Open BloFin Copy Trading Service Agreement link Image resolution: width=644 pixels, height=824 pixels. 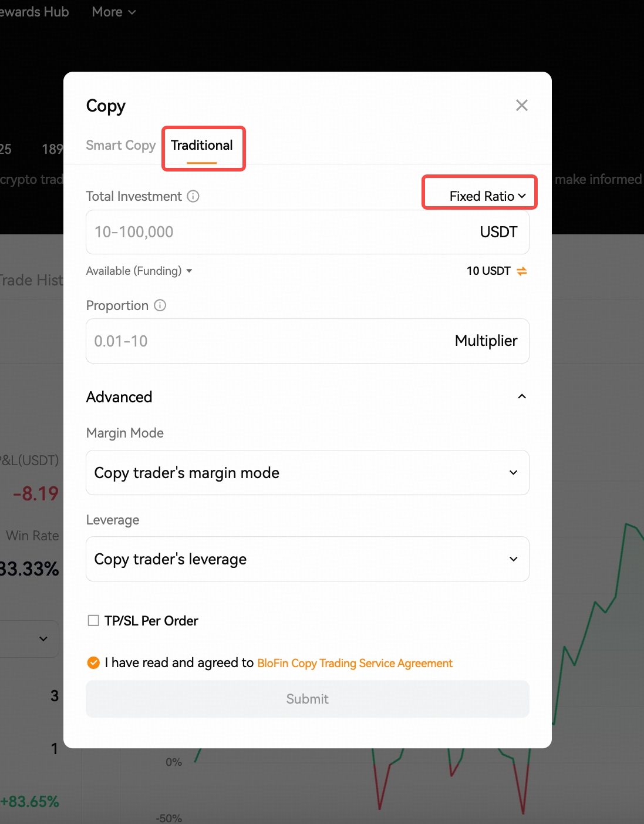click(x=355, y=663)
